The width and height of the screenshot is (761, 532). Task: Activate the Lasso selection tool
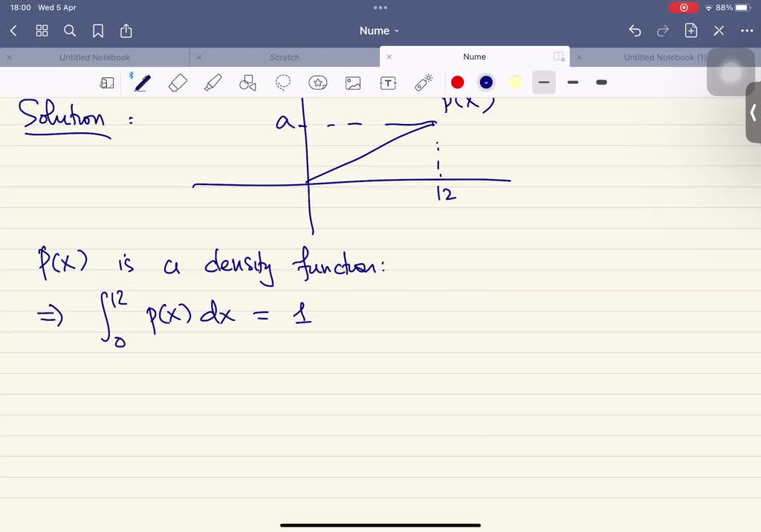(283, 82)
